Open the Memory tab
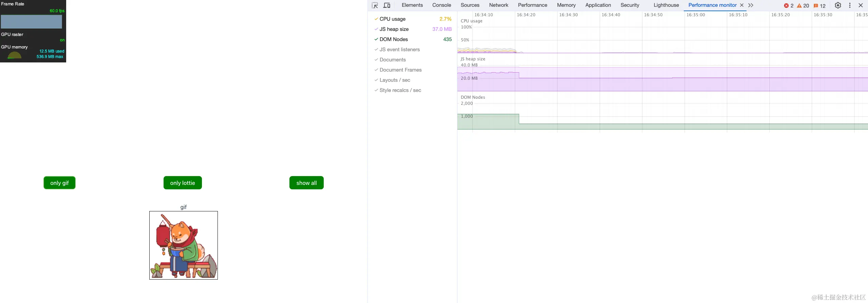Screen dimensions: 868x303 click(566, 5)
